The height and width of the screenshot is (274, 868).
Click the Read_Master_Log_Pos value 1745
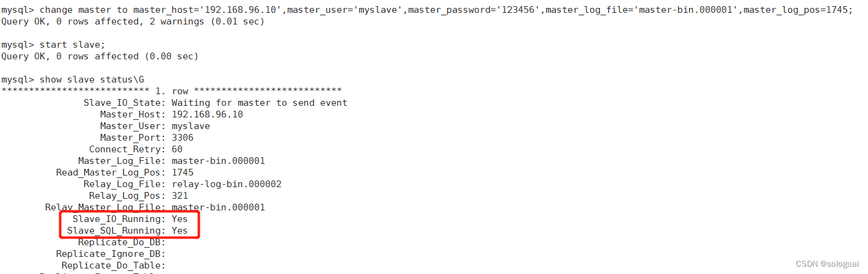(183, 172)
